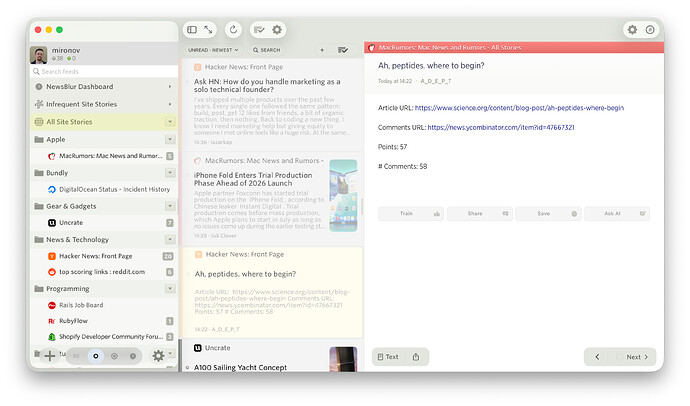Open iPhone Fold story thumbnail image

coord(343,195)
